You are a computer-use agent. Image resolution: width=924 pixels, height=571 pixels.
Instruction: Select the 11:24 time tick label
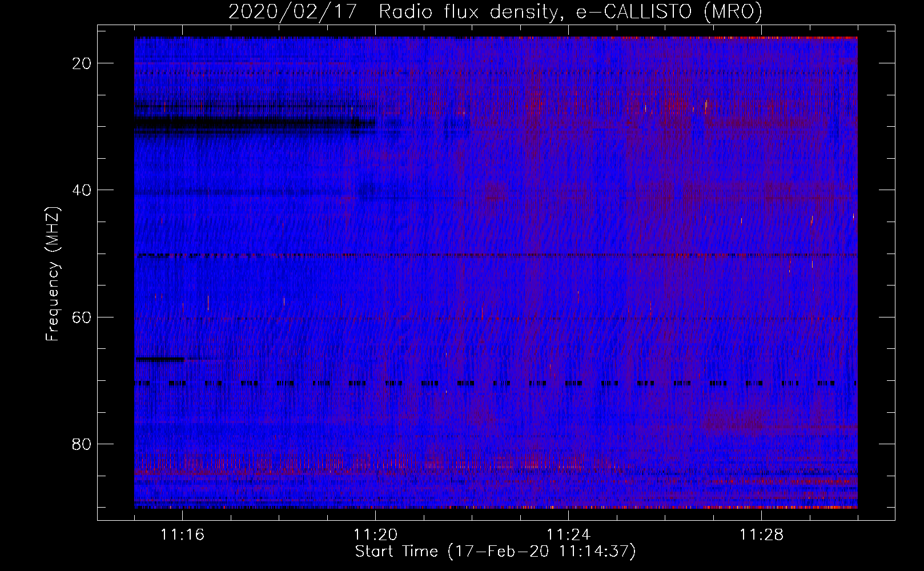[568, 535]
